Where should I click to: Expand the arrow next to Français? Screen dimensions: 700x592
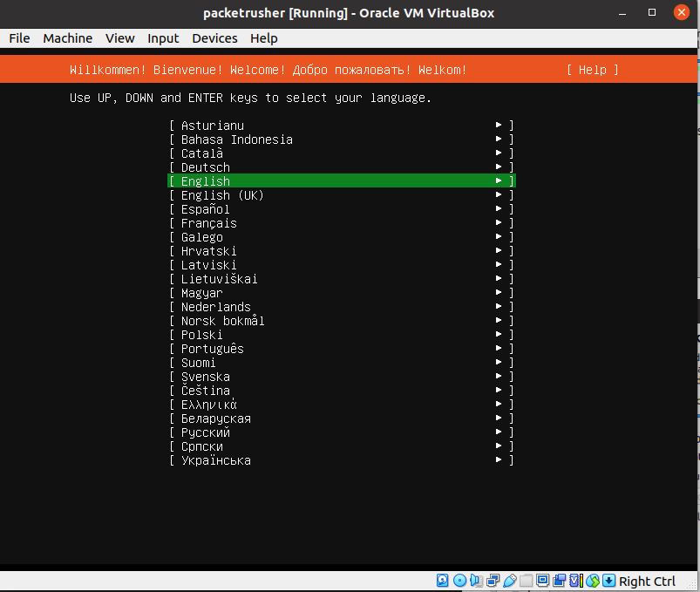coord(499,223)
